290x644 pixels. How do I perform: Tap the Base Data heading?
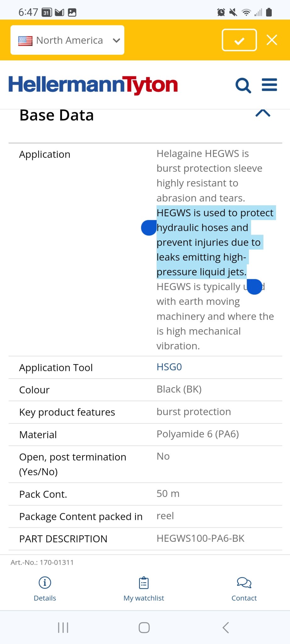coord(57,115)
